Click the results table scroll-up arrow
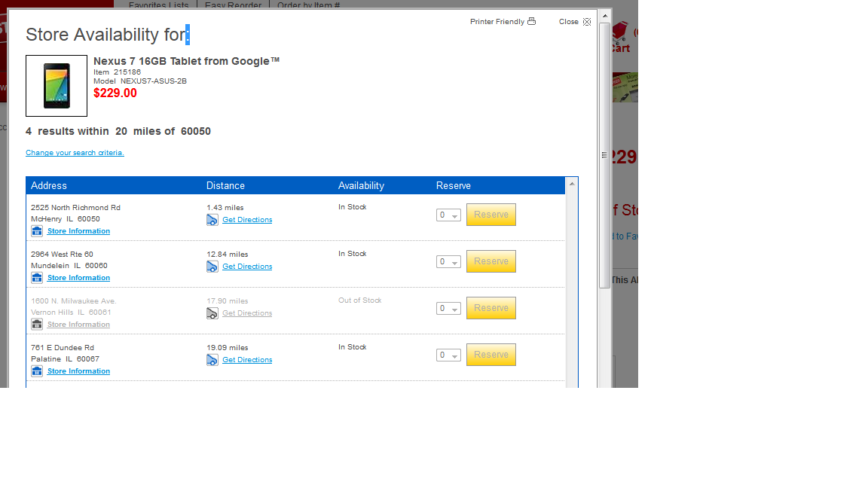This screenshot has height=488, width=868. 572,184
